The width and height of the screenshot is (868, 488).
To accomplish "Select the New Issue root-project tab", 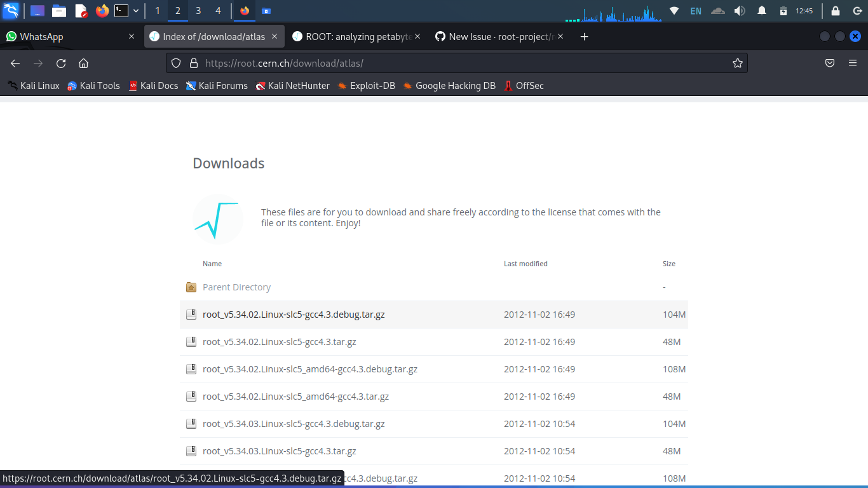I will 499,36.
